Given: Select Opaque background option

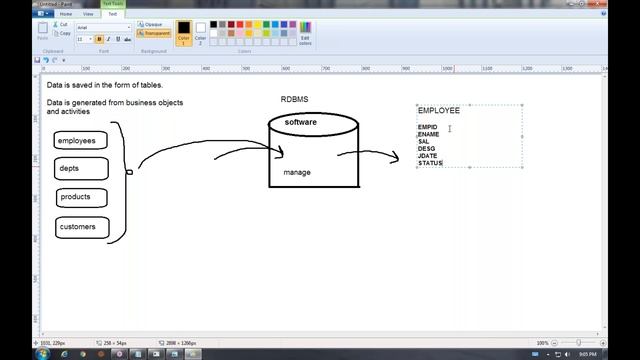Looking at the screenshot, I should coord(150,24).
